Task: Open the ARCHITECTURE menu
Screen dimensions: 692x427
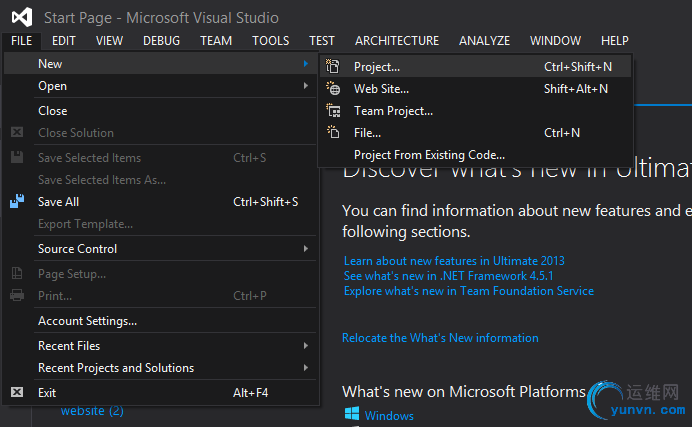Action: 397,41
